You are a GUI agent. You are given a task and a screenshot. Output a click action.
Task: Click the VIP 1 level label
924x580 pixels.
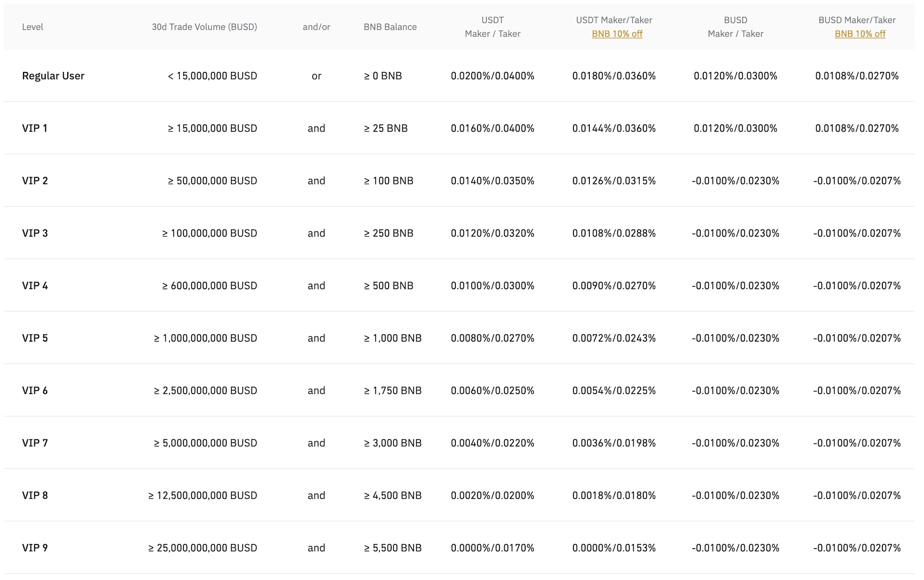coord(35,128)
